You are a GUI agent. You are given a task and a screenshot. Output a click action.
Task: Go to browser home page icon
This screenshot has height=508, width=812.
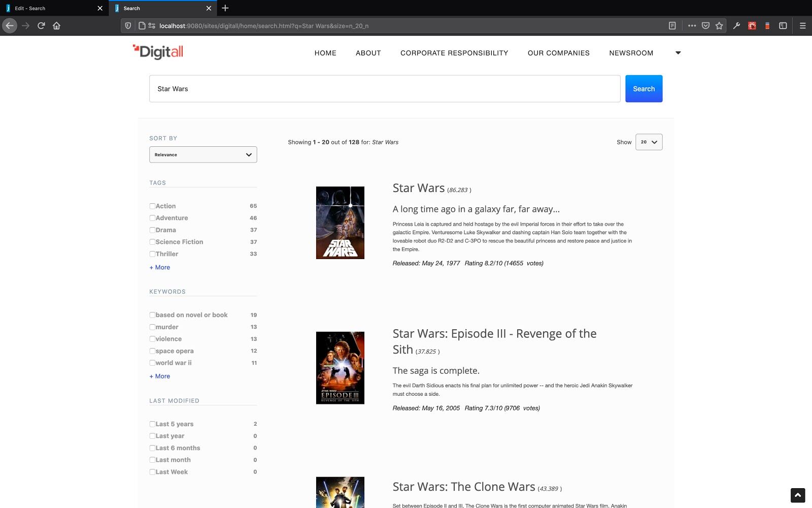(x=56, y=25)
